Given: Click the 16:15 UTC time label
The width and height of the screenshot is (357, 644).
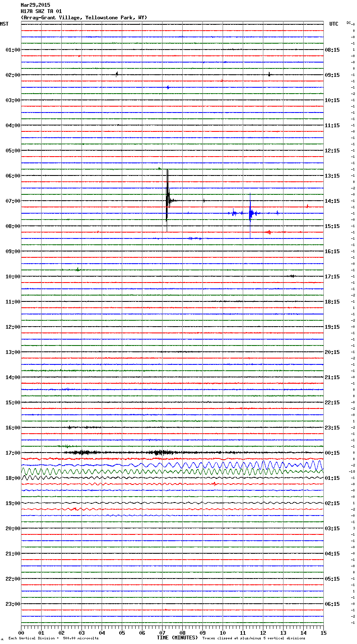Looking at the screenshot, I should 332,251.
